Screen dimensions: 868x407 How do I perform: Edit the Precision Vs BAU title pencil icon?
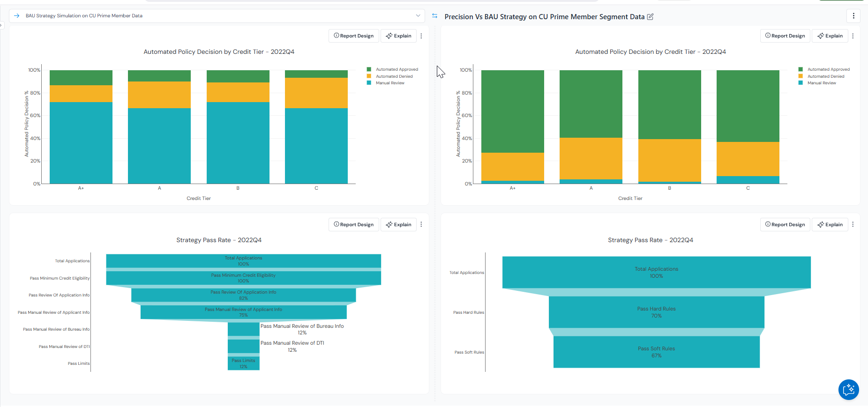650,17
